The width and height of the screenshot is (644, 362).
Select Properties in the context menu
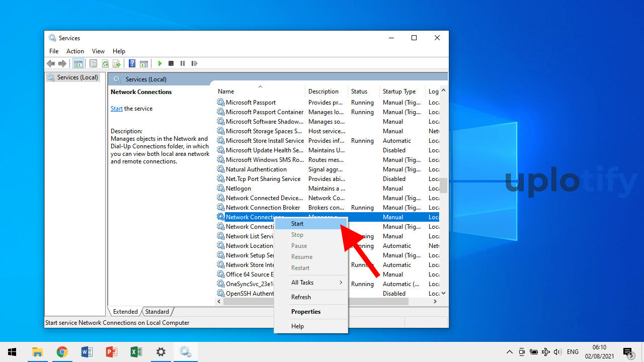click(x=306, y=312)
